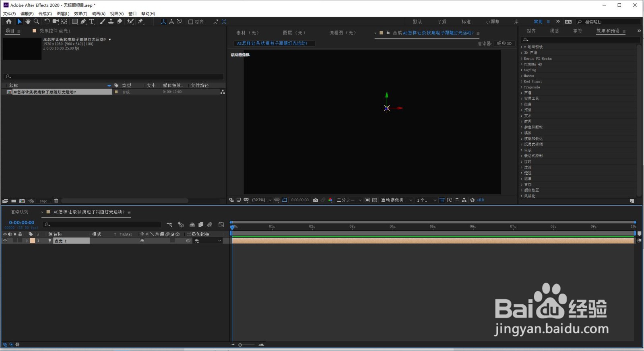Choose View Axis Mode icon

[179, 21]
